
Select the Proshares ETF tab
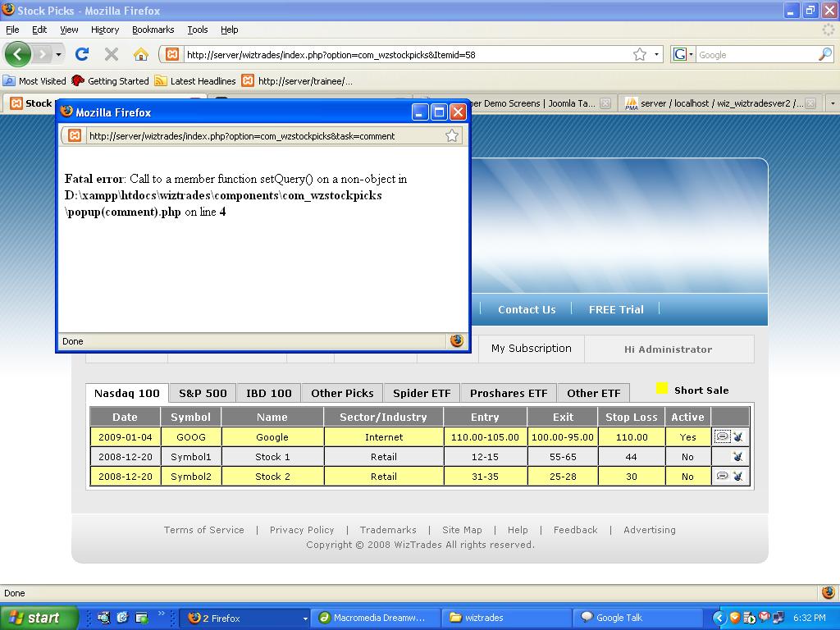(x=509, y=393)
